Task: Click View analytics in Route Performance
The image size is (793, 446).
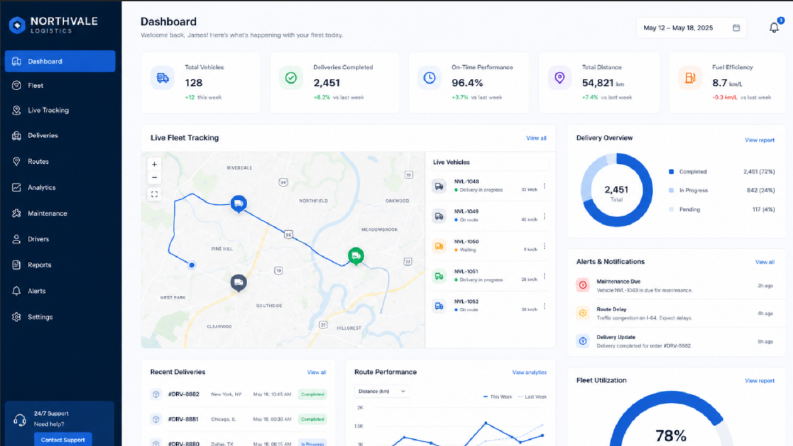Action: (x=529, y=372)
